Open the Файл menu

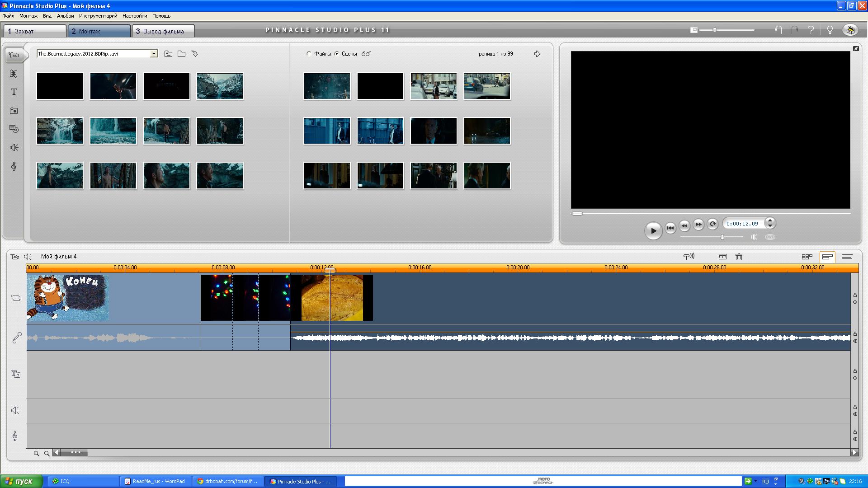point(9,16)
